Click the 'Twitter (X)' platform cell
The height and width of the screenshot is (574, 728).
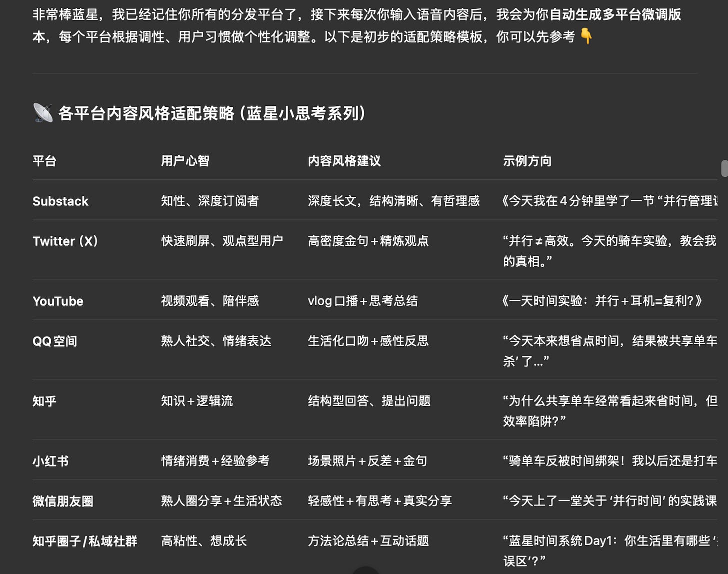click(65, 241)
